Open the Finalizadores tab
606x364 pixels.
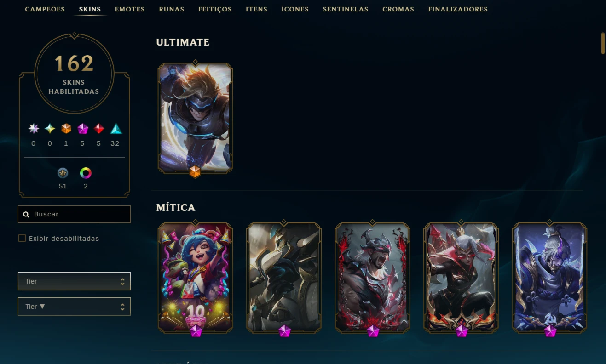[x=458, y=9]
